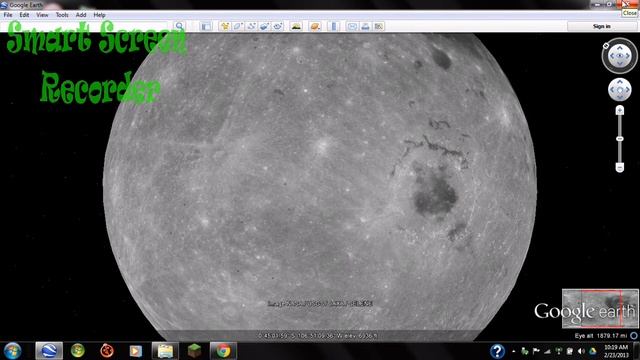Look down with the top navigation ring arrow
This screenshot has width=640, height=360.
coord(620,64)
